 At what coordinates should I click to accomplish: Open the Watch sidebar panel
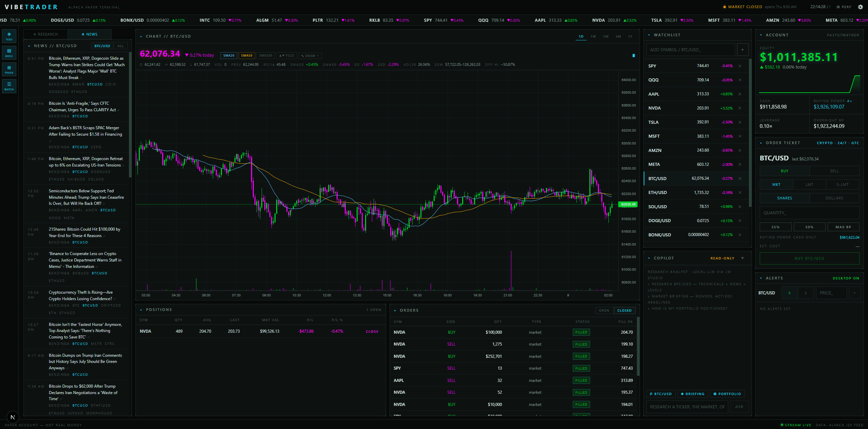[x=9, y=86]
